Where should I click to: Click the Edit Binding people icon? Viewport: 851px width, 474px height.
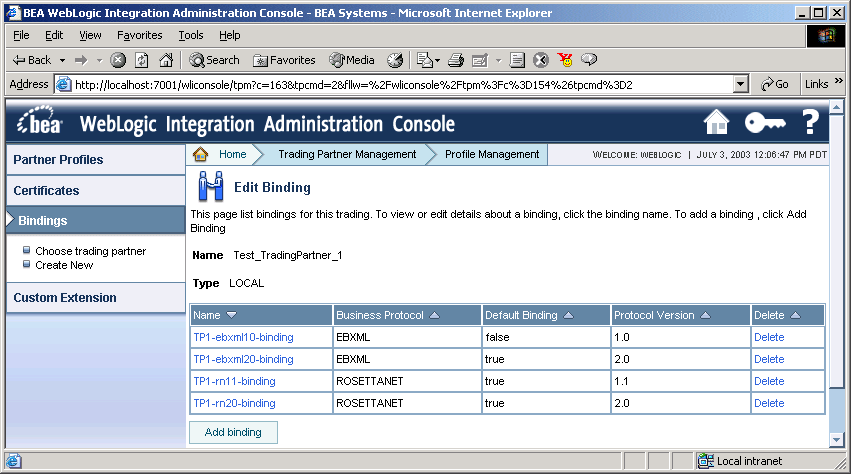pyautogui.click(x=211, y=186)
